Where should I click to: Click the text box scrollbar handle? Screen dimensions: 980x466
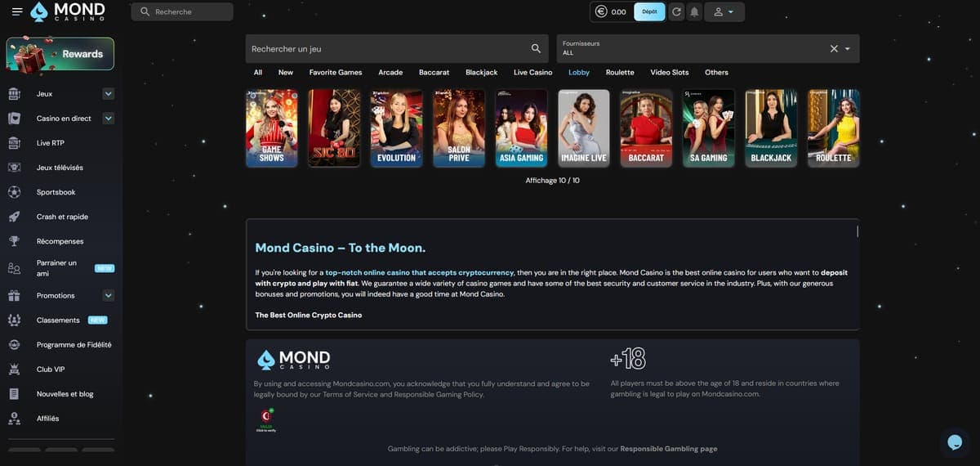857,231
